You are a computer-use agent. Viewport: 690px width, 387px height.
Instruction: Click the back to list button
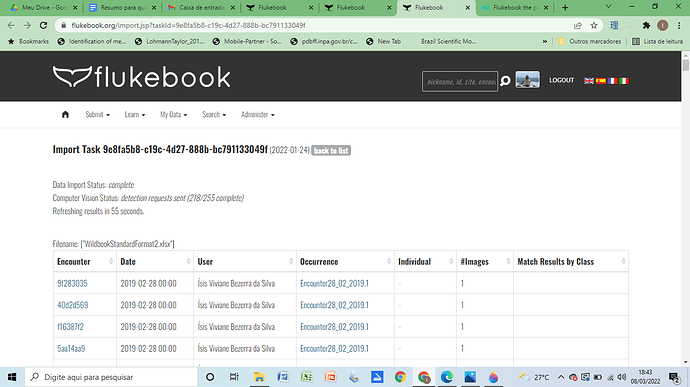pyautogui.click(x=331, y=151)
